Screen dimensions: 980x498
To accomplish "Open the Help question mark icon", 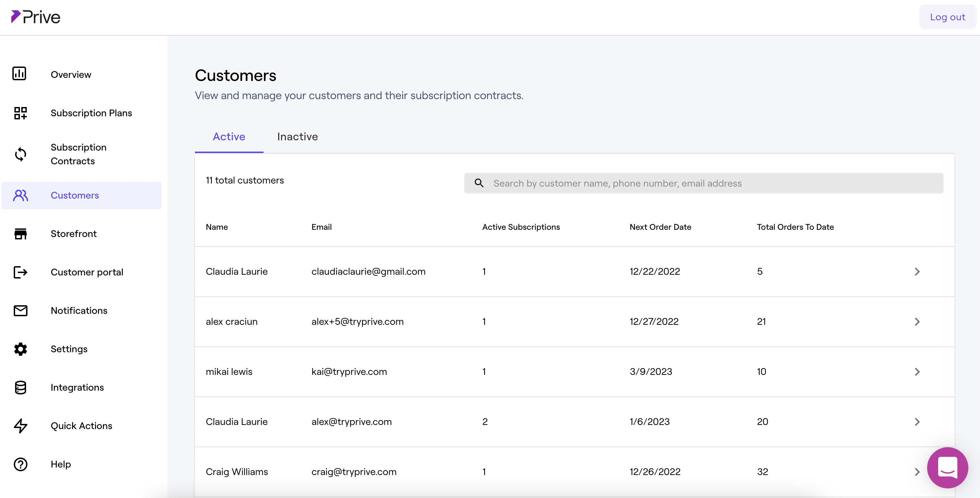I will [x=21, y=464].
